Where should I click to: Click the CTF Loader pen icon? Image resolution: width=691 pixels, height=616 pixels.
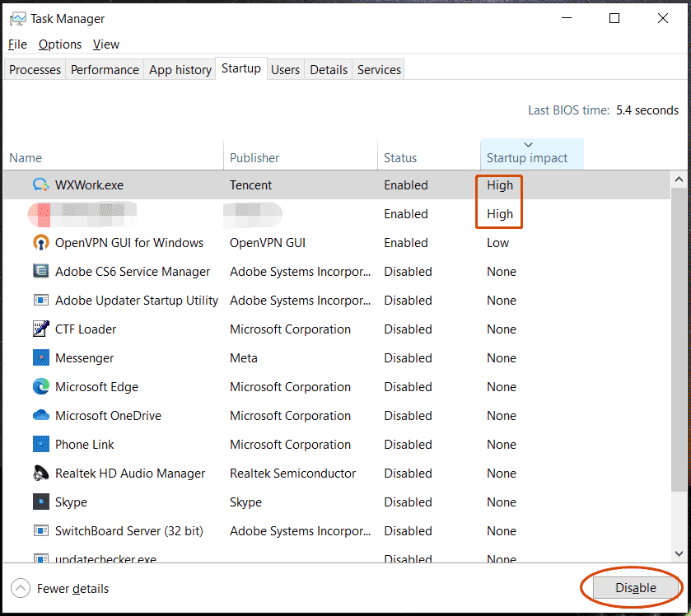pyautogui.click(x=41, y=329)
